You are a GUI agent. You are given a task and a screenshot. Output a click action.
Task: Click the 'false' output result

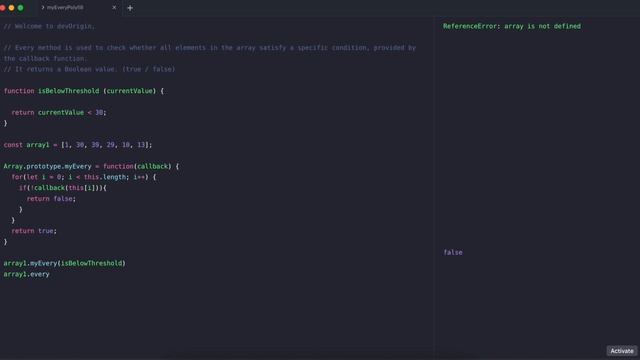pyautogui.click(x=453, y=252)
